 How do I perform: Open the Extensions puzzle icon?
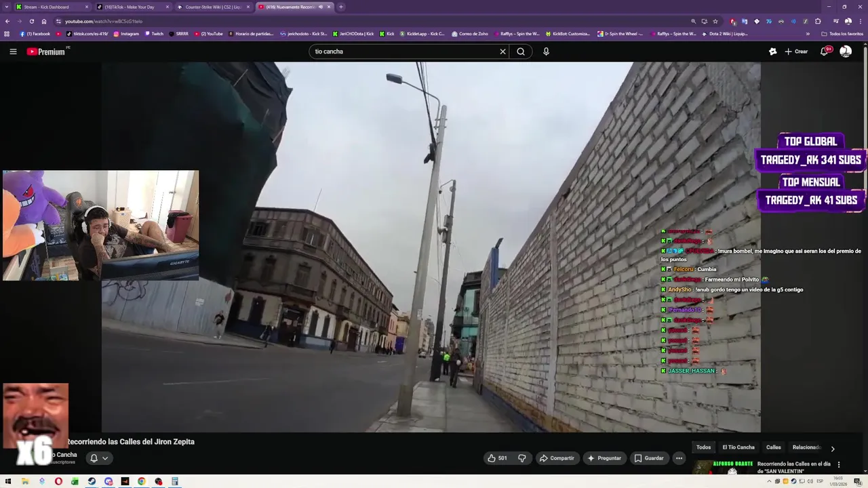818,21
